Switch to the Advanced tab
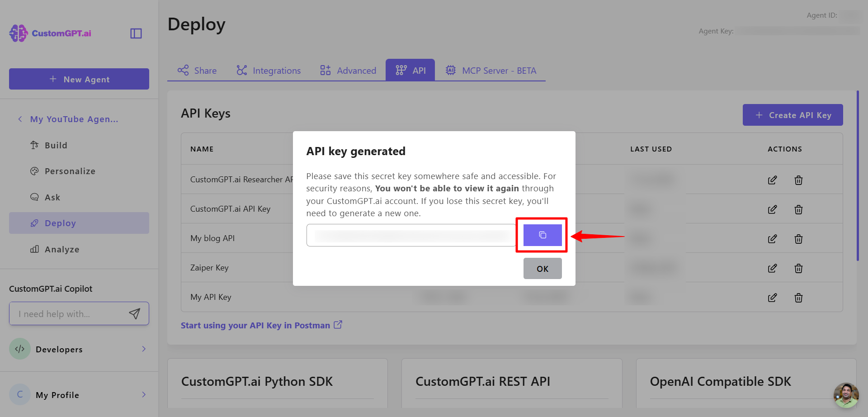 (348, 71)
